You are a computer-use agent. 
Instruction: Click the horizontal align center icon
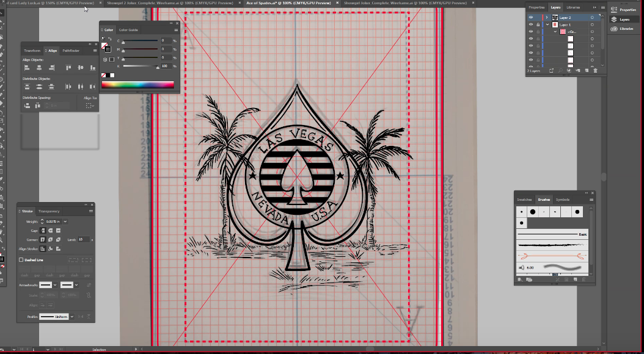click(40, 68)
